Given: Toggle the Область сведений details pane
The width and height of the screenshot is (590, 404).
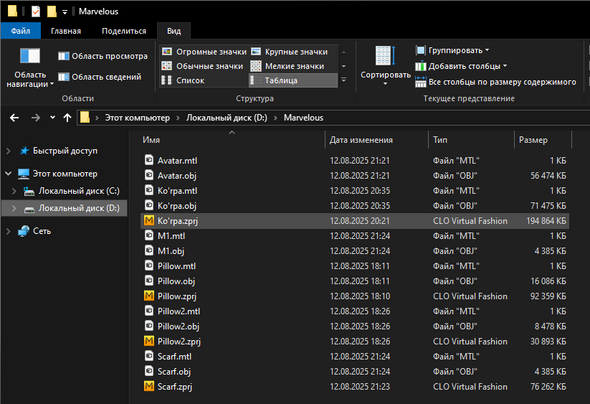Looking at the screenshot, I should click(x=100, y=77).
